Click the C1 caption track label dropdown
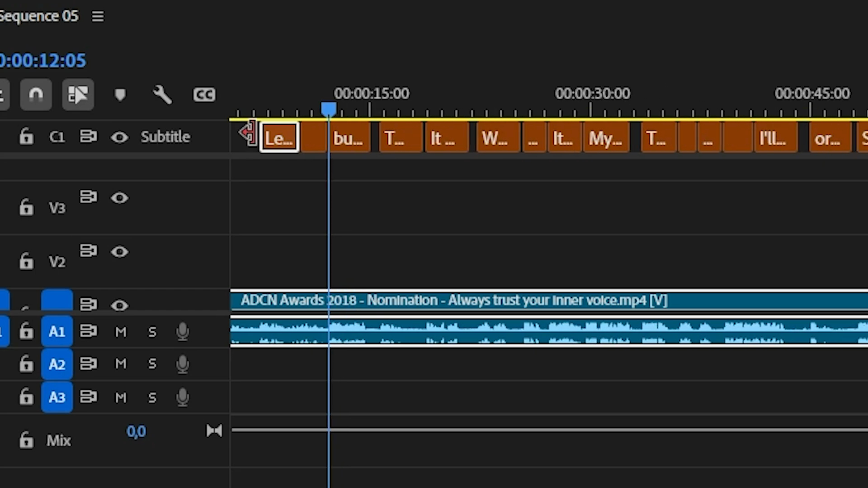The width and height of the screenshot is (868, 488). [x=57, y=137]
